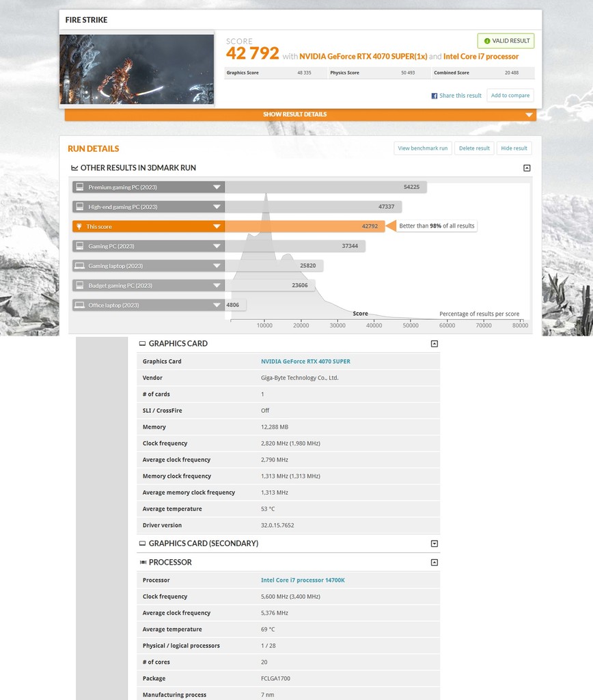Expand the Gaming laptop (2023) dropdown arrow
Viewport: 593px width, 700px height.
pyautogui.click(x=217, y=266)
